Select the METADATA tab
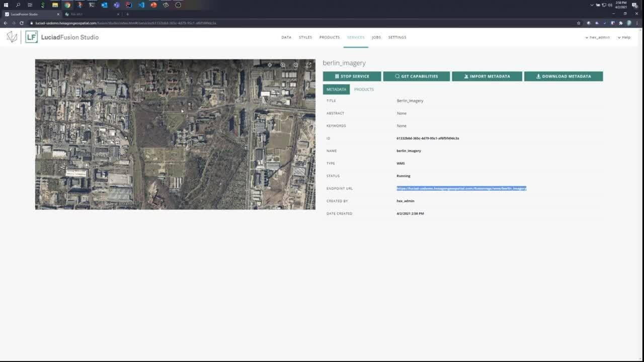The height and width of the screenshot is (362, 644). (336, 89)
